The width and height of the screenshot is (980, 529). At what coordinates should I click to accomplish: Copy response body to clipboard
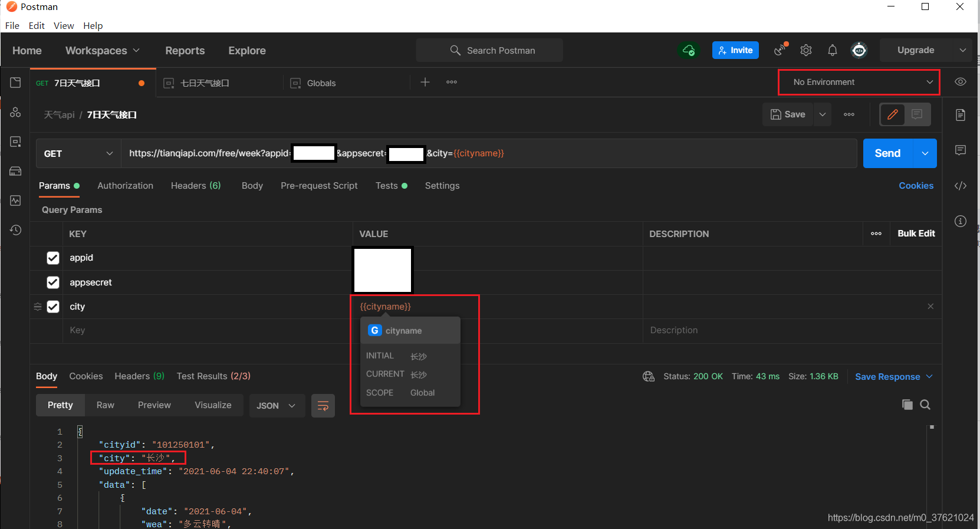click(x=907, y=405)
